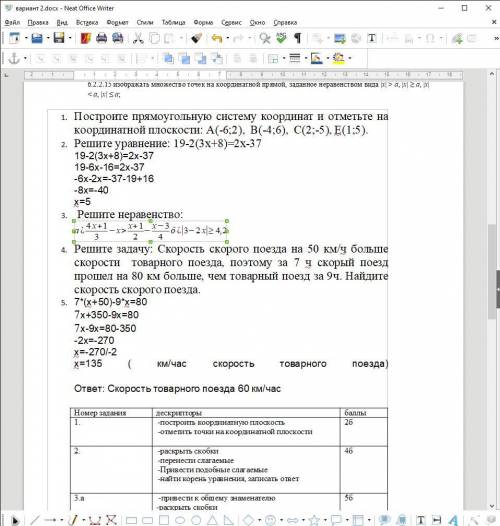Click the horizontal ruler
This screenshot has width=500, height=526.
[x=243, y=74]
